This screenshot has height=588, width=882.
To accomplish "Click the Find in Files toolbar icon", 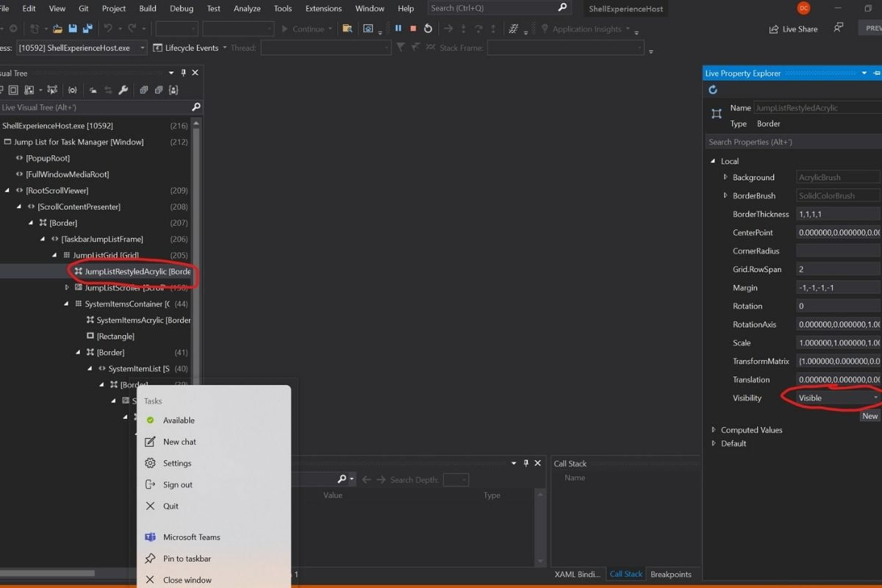I will point(348,29).
